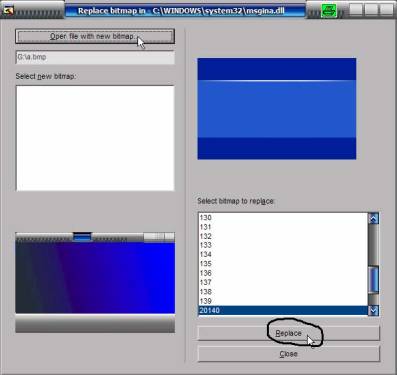Click the application icon in title bar

(8, 10)
